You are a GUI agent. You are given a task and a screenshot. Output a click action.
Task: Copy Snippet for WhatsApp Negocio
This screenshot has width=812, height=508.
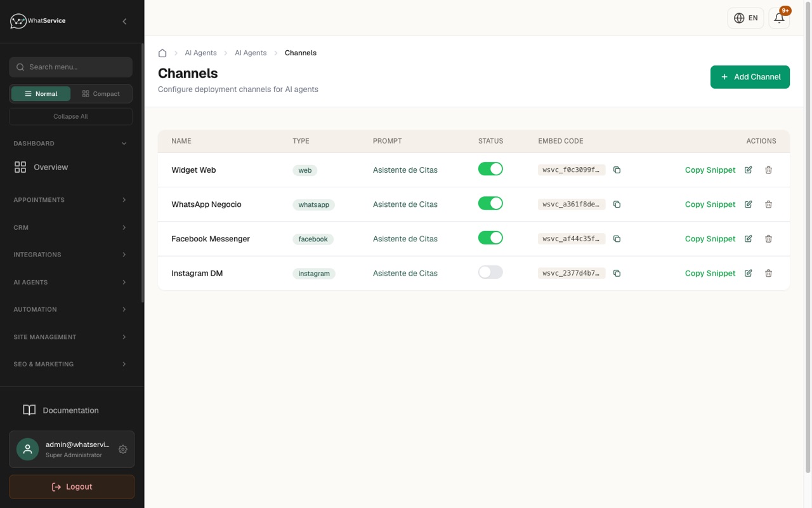710,204
